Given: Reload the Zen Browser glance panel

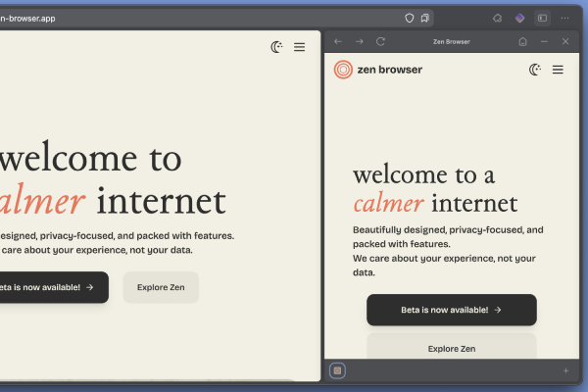Looking at the screenshot, I should coord(380,41).
